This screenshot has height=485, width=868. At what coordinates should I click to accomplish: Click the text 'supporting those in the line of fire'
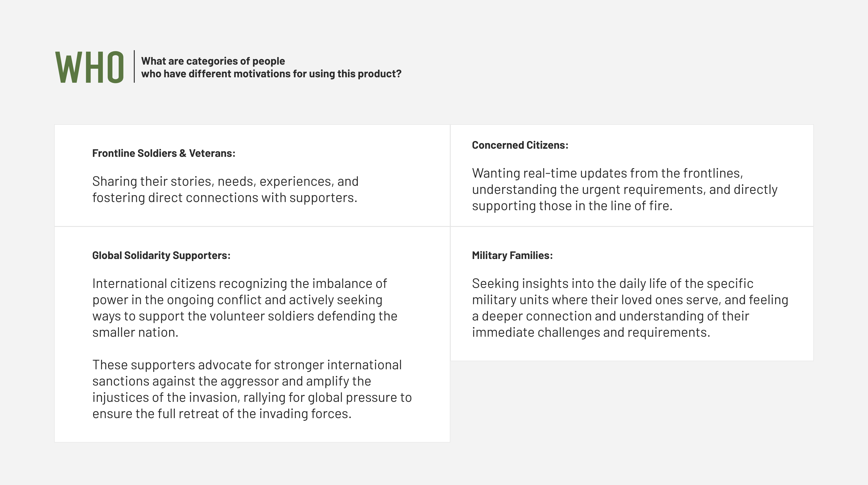tap(572, 206)
